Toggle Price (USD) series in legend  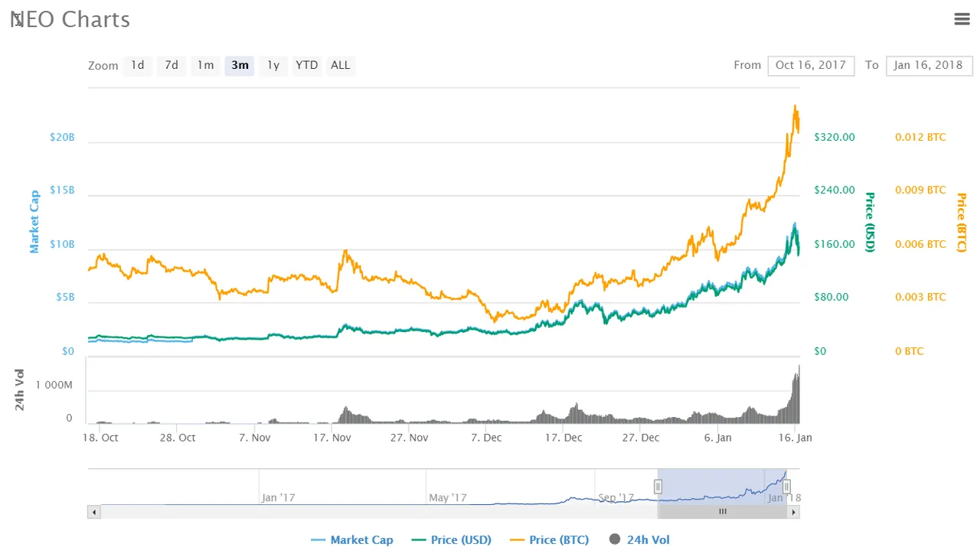(x=451, y=540)
